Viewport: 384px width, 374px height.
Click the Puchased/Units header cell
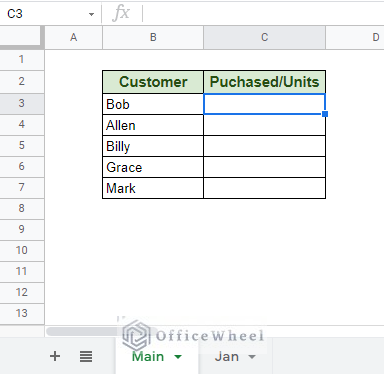[264, 82]
